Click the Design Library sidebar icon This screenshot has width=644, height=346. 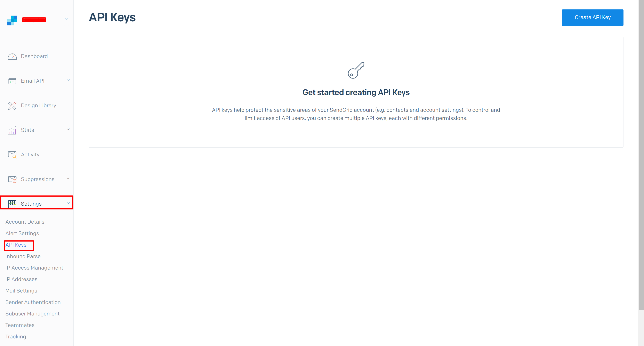tap(12, 105)
